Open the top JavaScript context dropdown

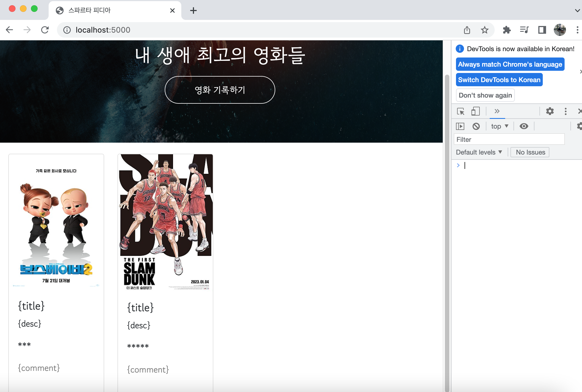[x=500, y=126]
